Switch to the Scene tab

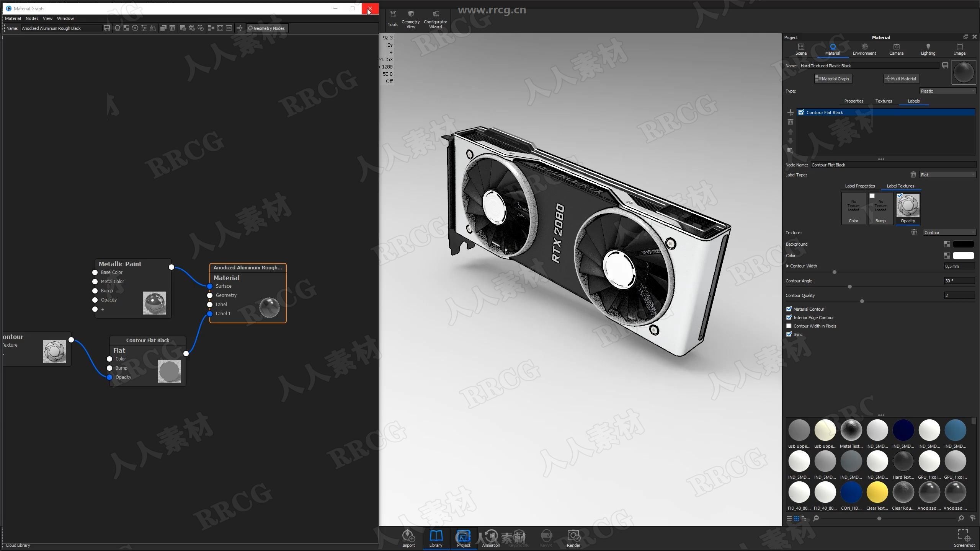click(x=801, y=49)
